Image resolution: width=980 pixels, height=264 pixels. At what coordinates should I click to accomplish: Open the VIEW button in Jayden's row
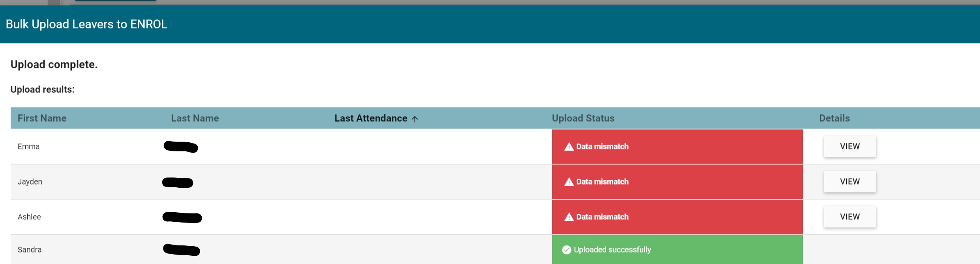tap(849, 182)
